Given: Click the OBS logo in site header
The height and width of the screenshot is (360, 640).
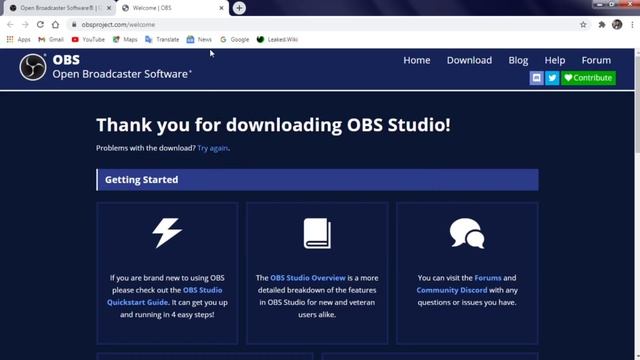Looking at the screenshot, I should 33,67.
